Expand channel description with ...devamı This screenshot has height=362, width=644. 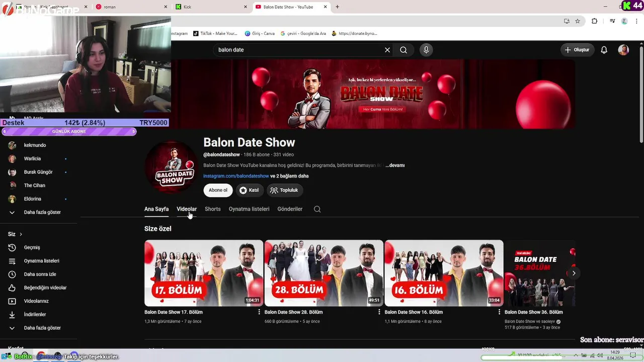(x=395, y=165)
